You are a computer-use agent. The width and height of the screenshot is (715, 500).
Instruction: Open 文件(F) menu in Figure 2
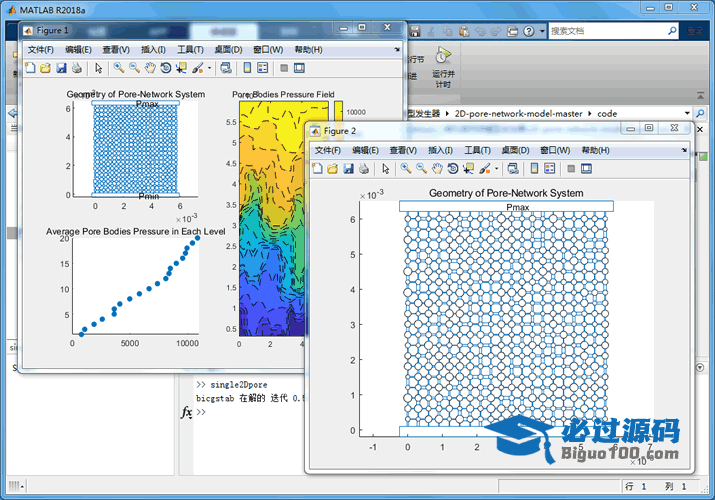tap(328, 150)
